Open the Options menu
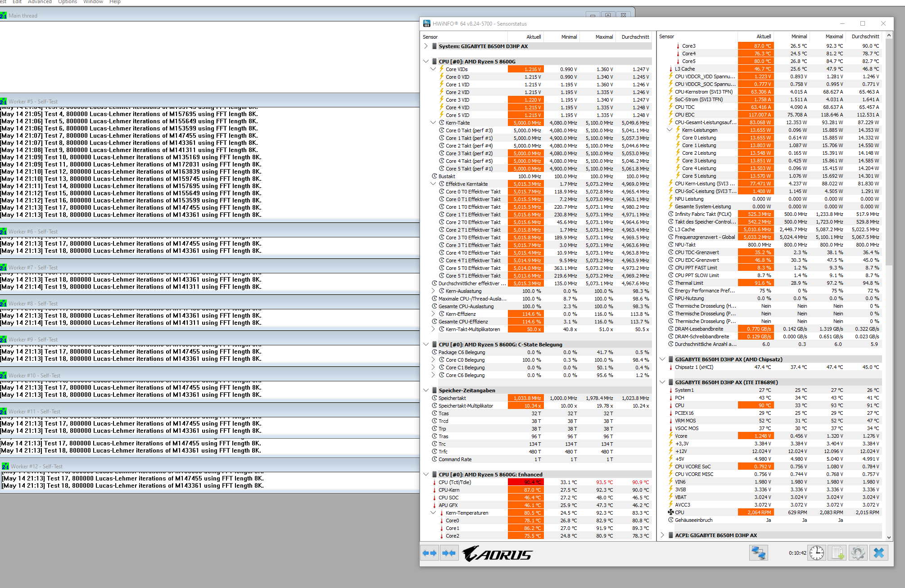The height and width of the screenshot is (588, 905). [68, 2]
